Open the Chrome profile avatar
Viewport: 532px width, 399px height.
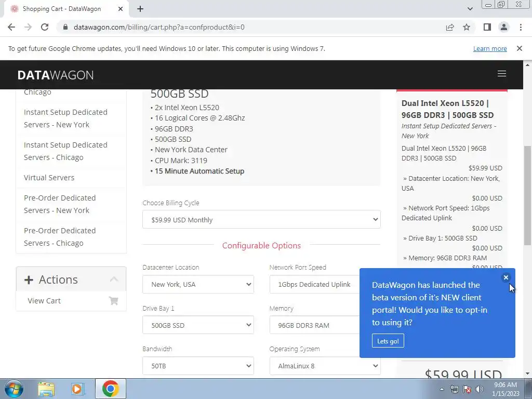point(504,27)
